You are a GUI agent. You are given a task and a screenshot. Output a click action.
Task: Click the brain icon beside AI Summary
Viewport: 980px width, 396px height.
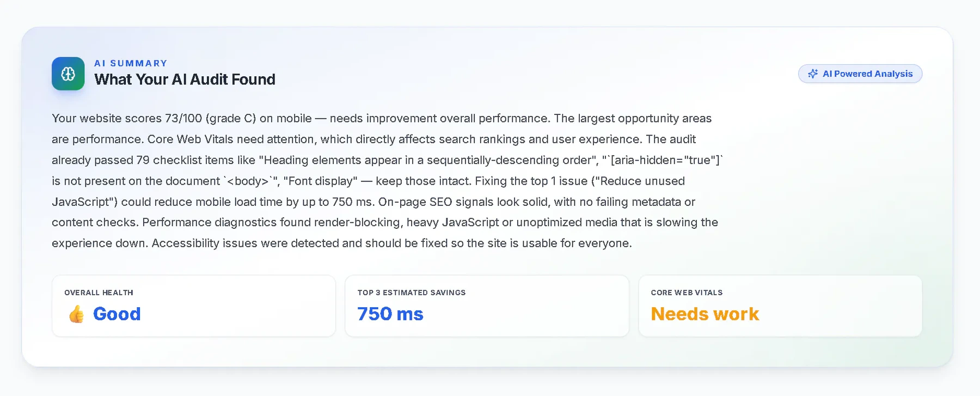click(x=68, y=74)
